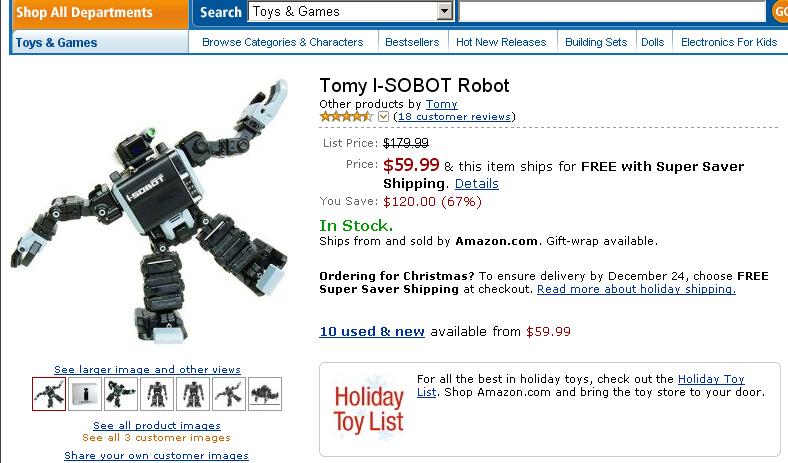Select the first robot thumbnail
The image size is (788, 463).
[48, 393]
